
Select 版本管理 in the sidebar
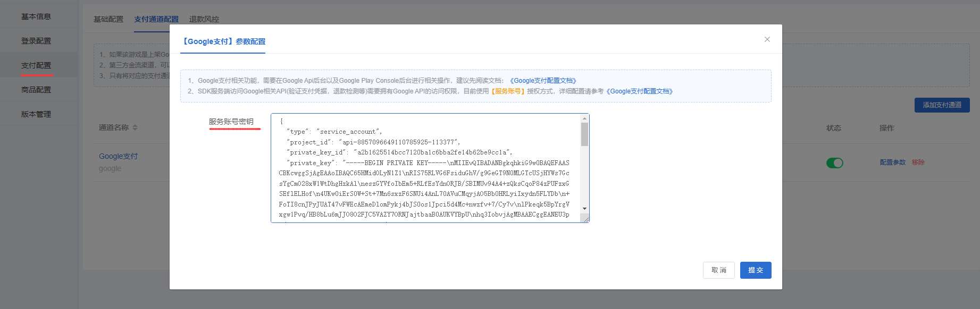[x=36, y=114]
